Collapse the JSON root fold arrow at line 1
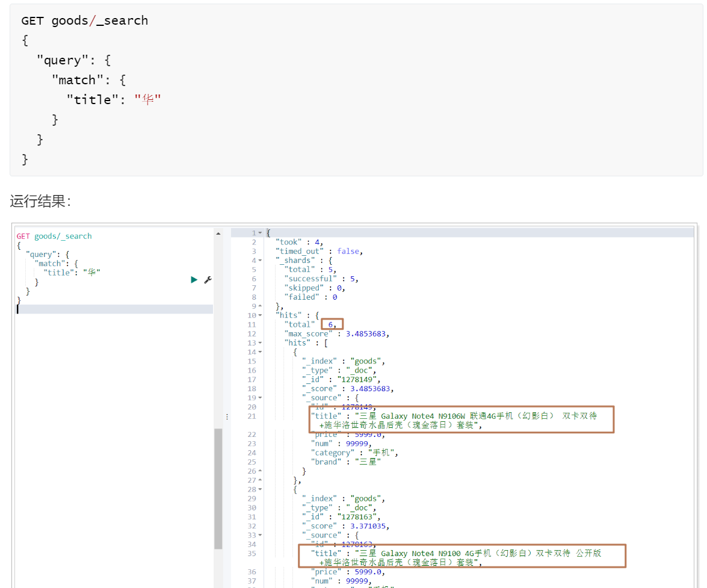707x588 pixels. (x=260, y=233)
